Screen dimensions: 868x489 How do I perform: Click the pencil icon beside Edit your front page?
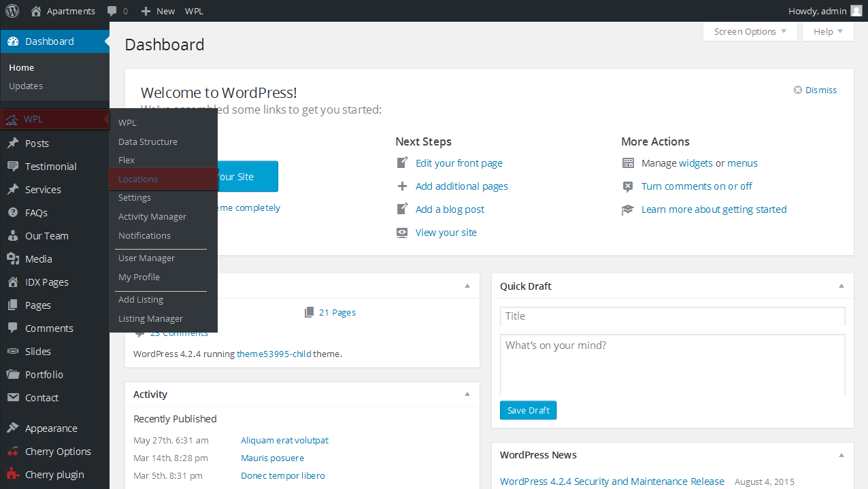402,163
